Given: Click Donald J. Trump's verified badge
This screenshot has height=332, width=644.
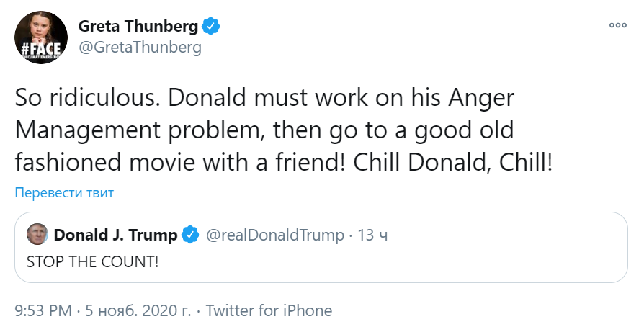Looking at the screenshot, I should (190, 235).
